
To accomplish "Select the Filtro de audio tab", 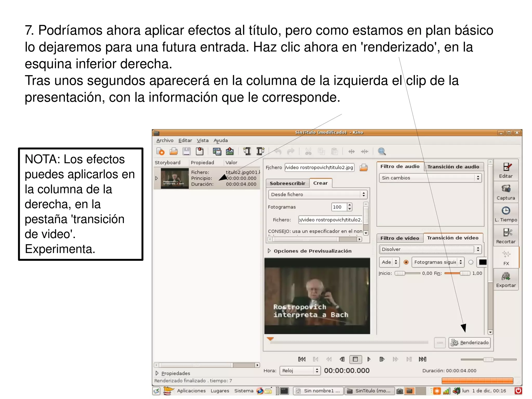I will tap(400, 166).
